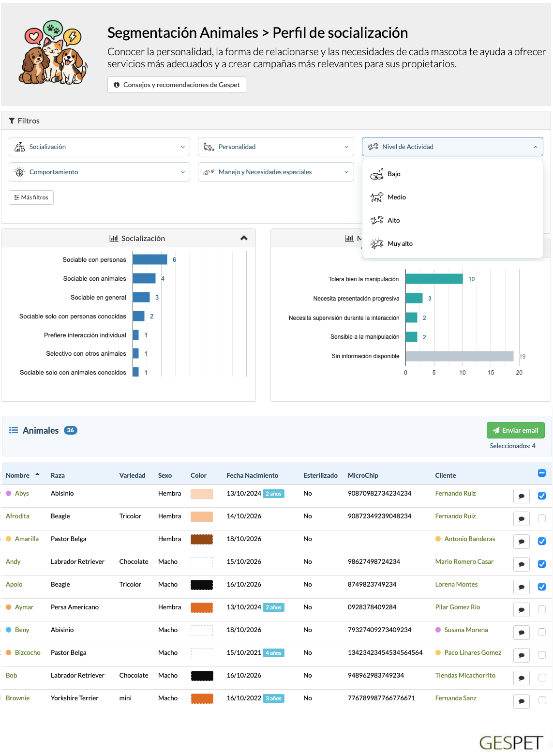The image size is (553, 756).
Task: Open the chat bubble icon for Beny
Action: tap(522, 633)
